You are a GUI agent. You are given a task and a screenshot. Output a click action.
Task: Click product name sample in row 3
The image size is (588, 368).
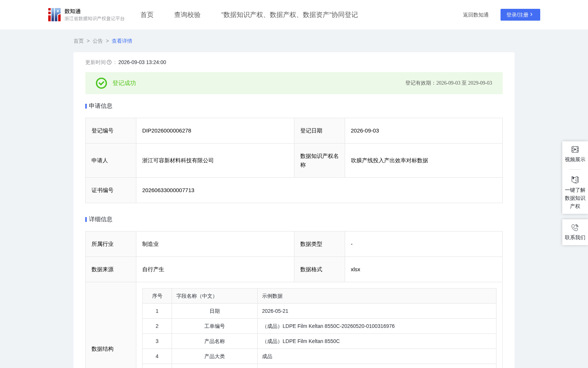pos(301,341)
